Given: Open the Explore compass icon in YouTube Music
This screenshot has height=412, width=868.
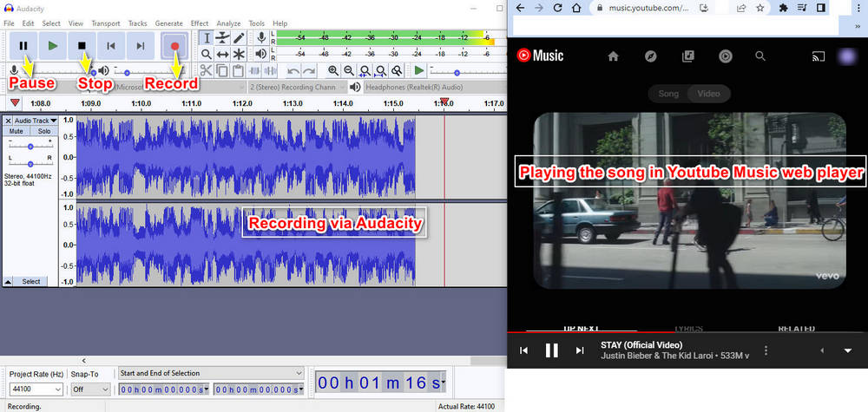Looking at the screenshot, I should (x=651, y=56).
